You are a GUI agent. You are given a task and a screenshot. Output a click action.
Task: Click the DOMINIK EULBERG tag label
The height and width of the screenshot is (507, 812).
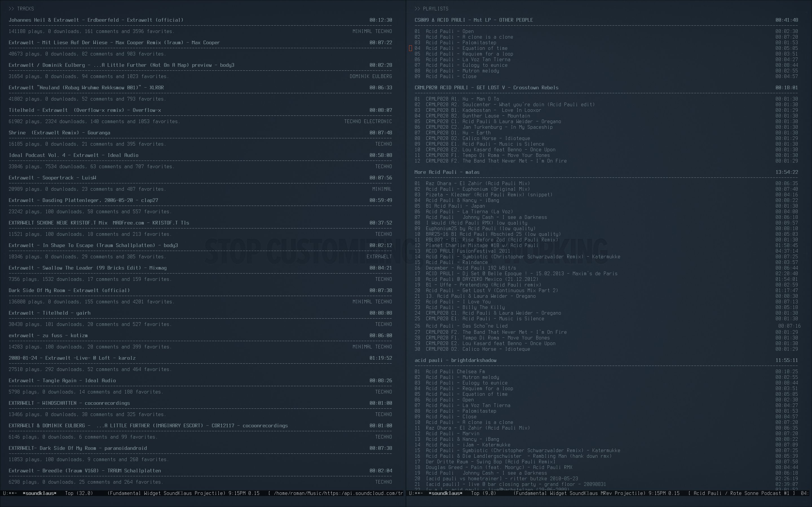[x=370, y=76]
